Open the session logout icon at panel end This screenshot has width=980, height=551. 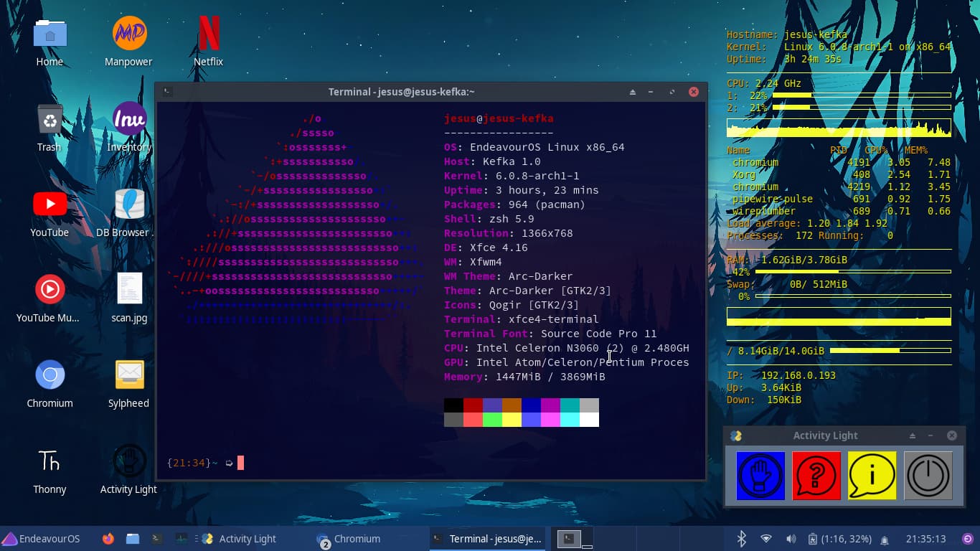click(x=968, y=539)
